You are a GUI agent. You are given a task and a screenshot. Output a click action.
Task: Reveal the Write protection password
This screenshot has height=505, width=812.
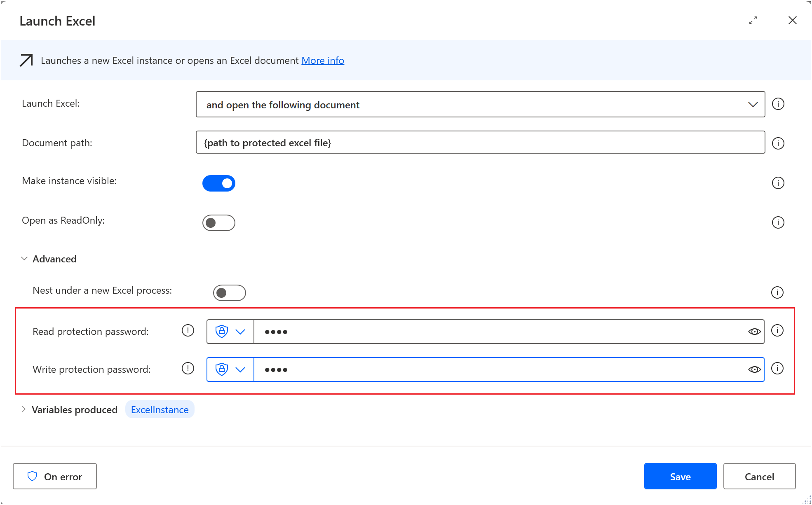[x=754, y=369]
